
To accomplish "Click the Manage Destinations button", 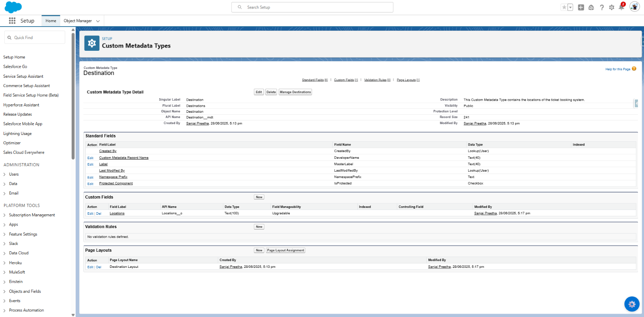I will [x=295, y=92].
